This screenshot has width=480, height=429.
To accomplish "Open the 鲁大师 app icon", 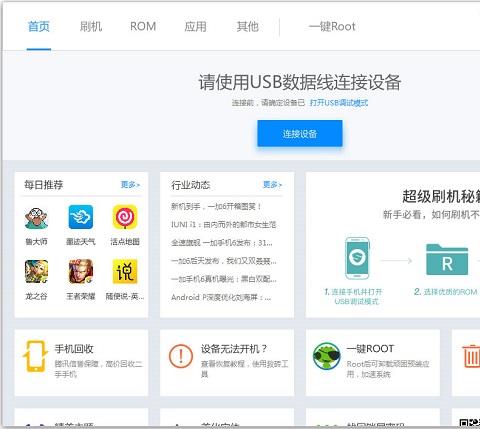I will (x=36, y=218).
